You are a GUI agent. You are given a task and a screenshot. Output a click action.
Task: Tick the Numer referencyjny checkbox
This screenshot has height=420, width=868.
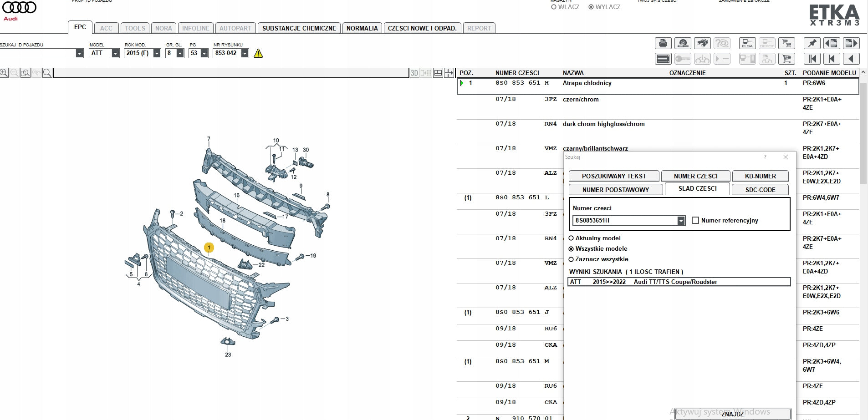pos(695,220)
